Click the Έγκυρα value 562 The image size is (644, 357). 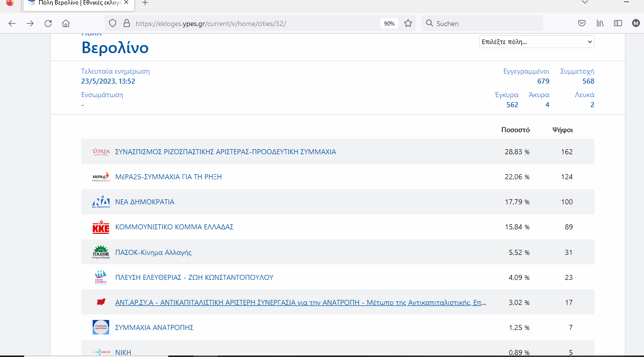[512, 105]
